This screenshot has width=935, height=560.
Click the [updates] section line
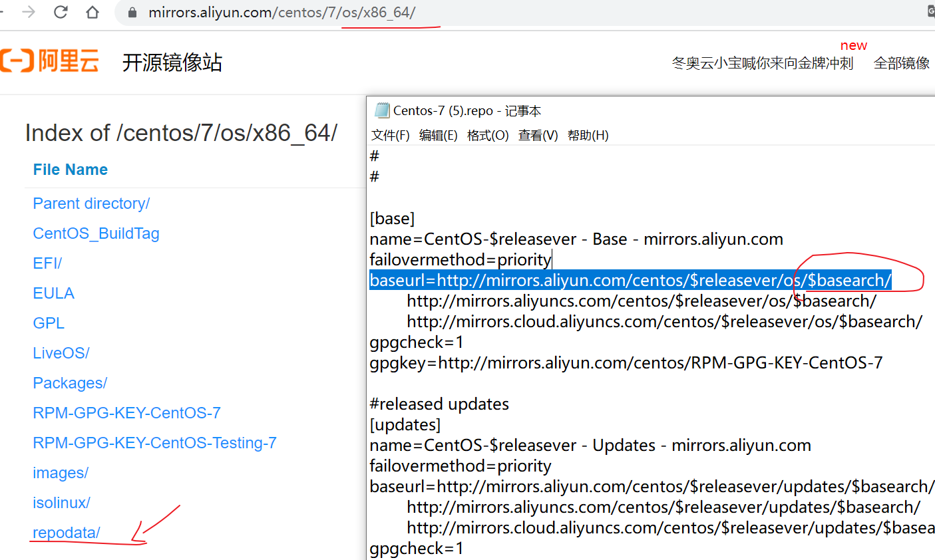coord(405,424)
